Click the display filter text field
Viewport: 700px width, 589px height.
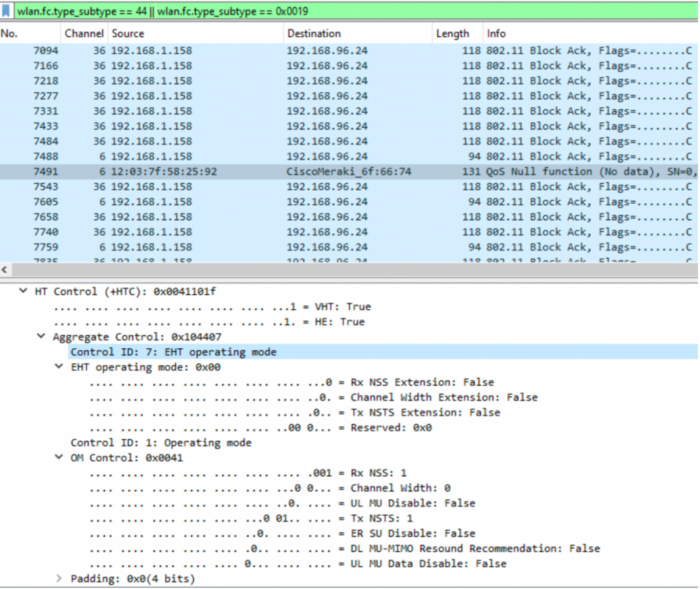point(342,10)
